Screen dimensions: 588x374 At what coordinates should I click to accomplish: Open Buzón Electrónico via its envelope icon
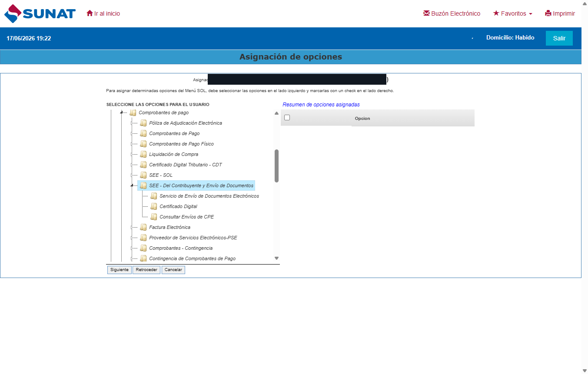click(x=426, y=13)
